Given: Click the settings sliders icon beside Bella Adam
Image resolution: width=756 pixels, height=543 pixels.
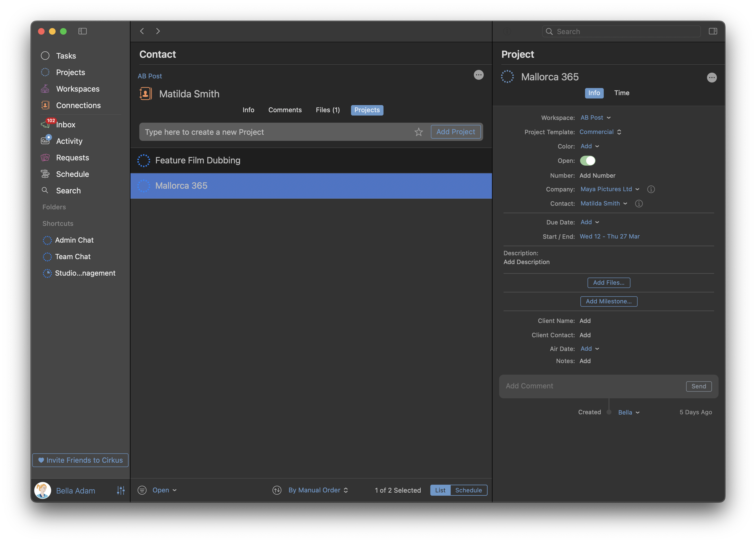Looking at the screenshot, I should (121, 490).
